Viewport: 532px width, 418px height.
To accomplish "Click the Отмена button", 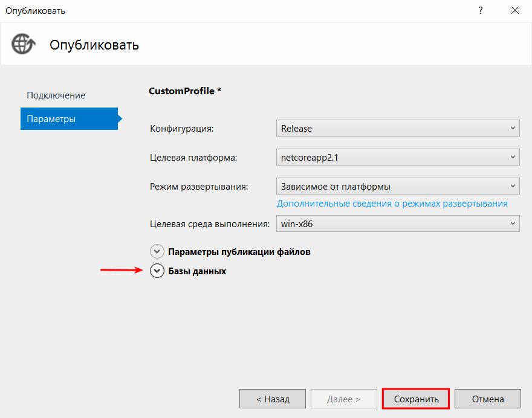I will [487, 399].
